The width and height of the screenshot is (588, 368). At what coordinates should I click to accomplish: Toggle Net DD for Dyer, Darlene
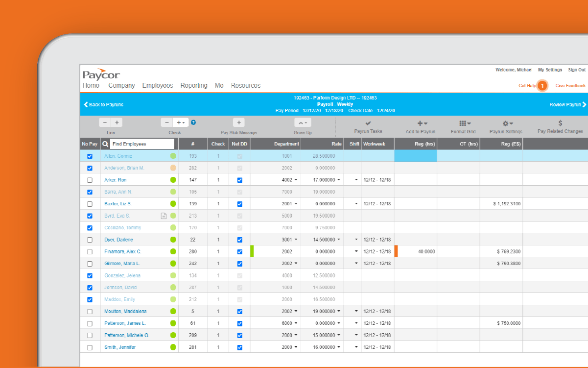tap(239, 240)
